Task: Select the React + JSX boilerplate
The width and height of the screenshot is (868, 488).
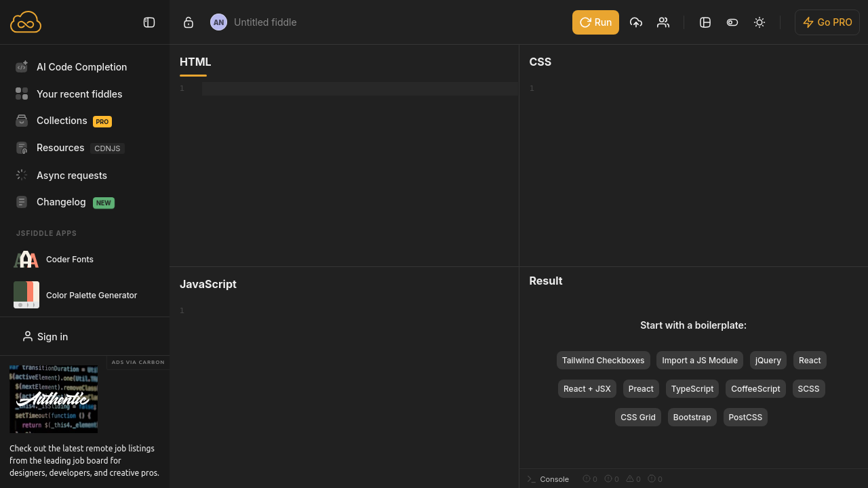Action: 587,389
